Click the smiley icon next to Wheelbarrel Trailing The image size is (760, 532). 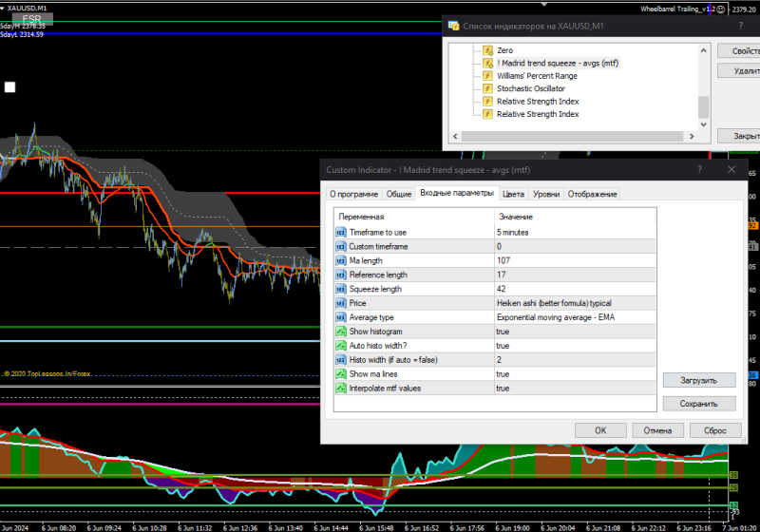(721, 9)
